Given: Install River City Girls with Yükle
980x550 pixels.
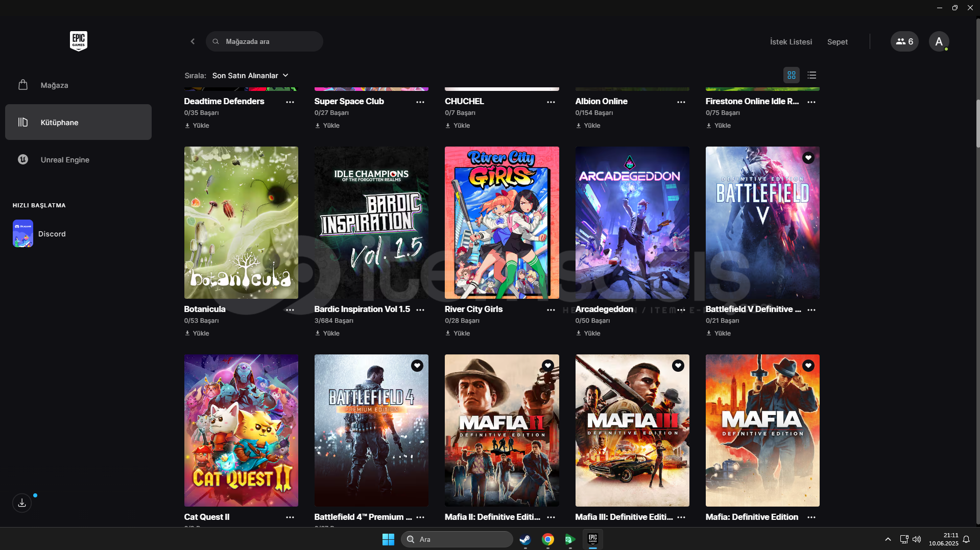Looking at the screenshot, I should [458, 333].
